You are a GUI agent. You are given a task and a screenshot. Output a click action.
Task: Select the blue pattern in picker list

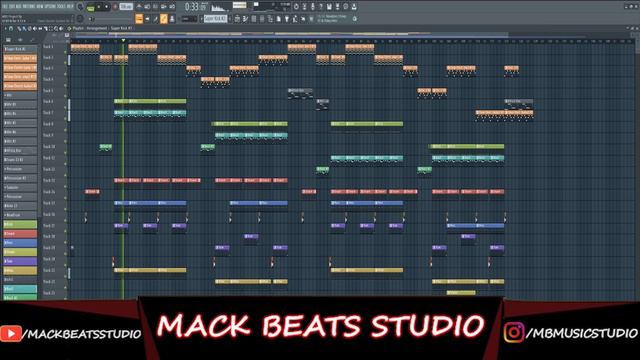pyautogui.click(x=20, y=243)
